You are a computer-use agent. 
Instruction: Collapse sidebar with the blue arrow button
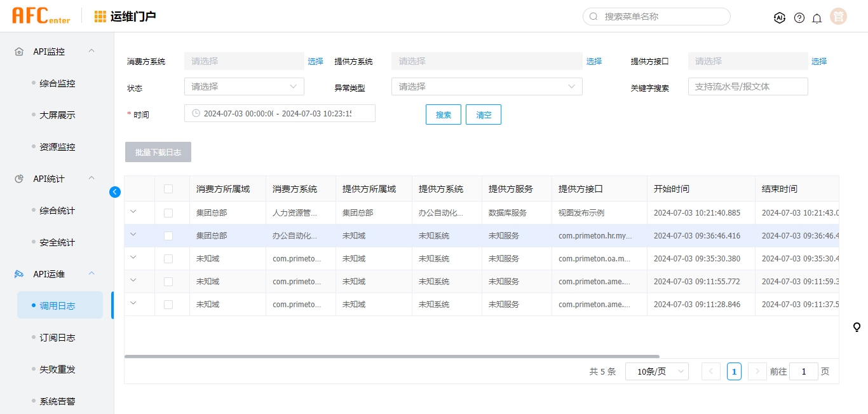(115, 192)
